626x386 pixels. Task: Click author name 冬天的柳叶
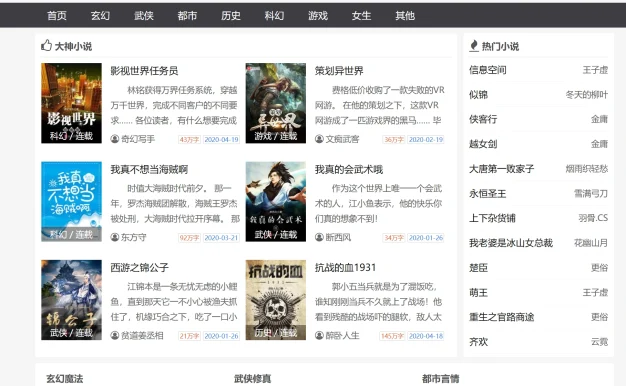(586, 95)
